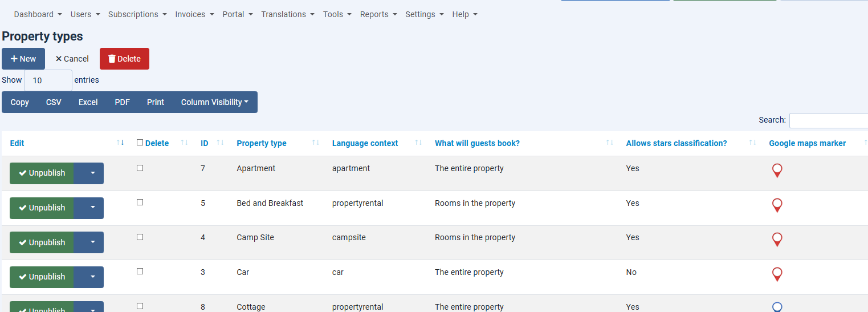Open the Subscriptions menu
Viewport: 868px width, 312px height.
point(137,14)
